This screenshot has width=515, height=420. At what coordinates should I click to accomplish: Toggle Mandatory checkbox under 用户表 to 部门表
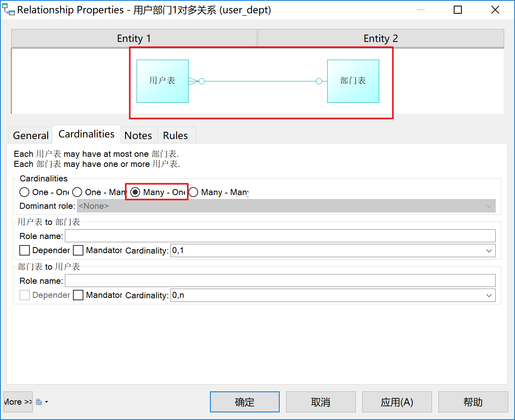pos(78,250)
